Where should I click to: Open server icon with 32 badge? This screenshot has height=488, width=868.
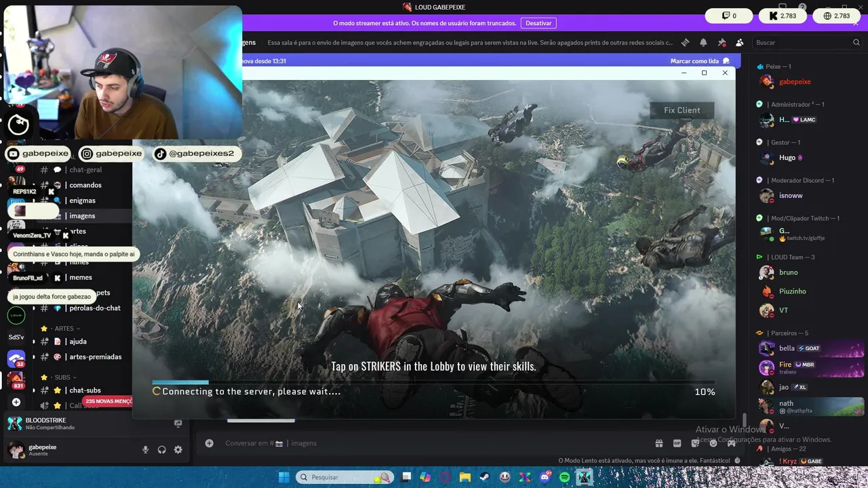[x=16, y=358]
